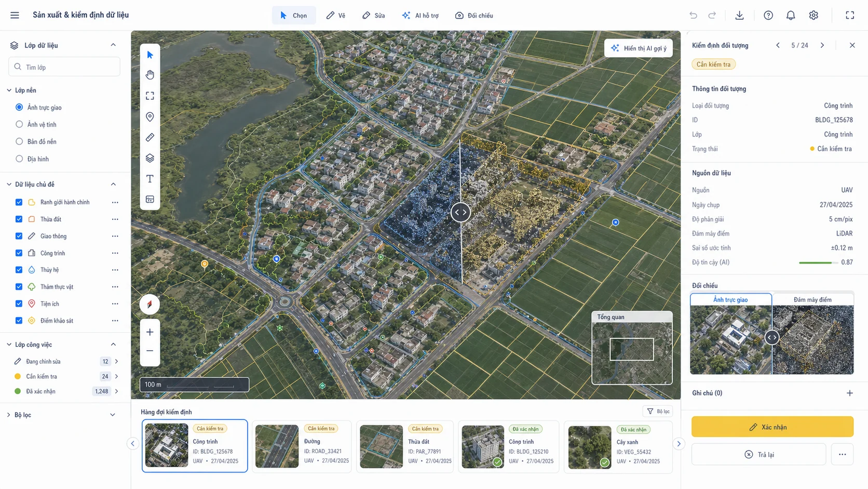Click the map comparison swipe handle
This screenshot has width=868, height=489.
tap(460, 212)
